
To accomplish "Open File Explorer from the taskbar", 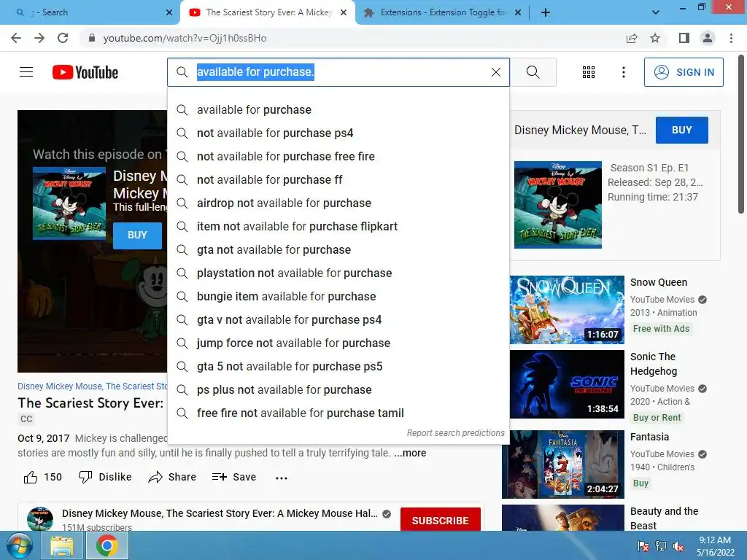I will pos(62,545).
